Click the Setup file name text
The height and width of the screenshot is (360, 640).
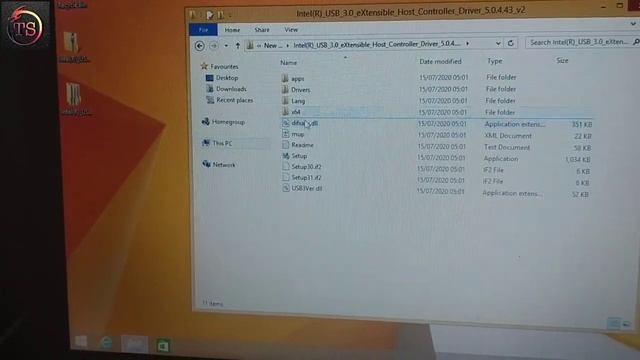[x=299, y=156]
